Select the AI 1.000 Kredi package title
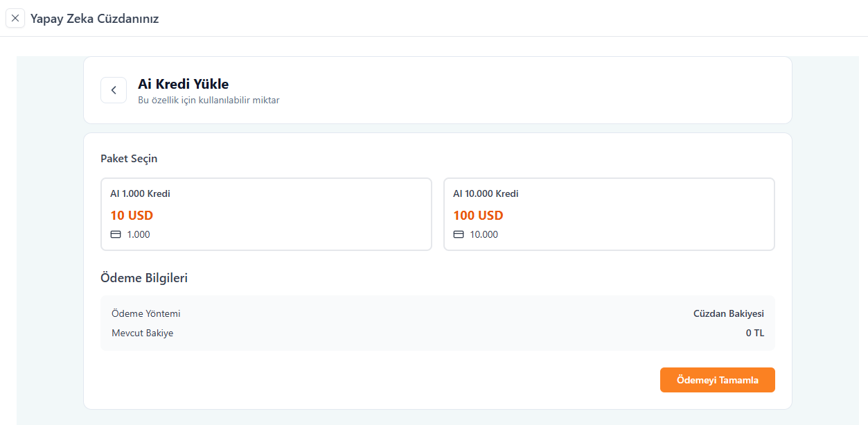 (140, 193)
